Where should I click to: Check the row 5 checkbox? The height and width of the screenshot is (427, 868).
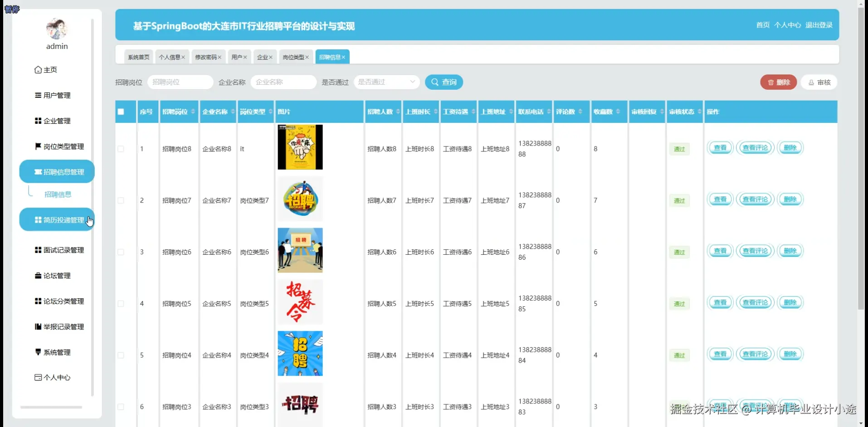click(x=121, y=355)
